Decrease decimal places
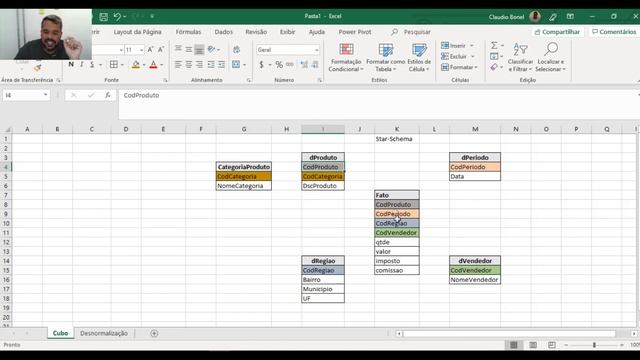 [x=315, y=64]
